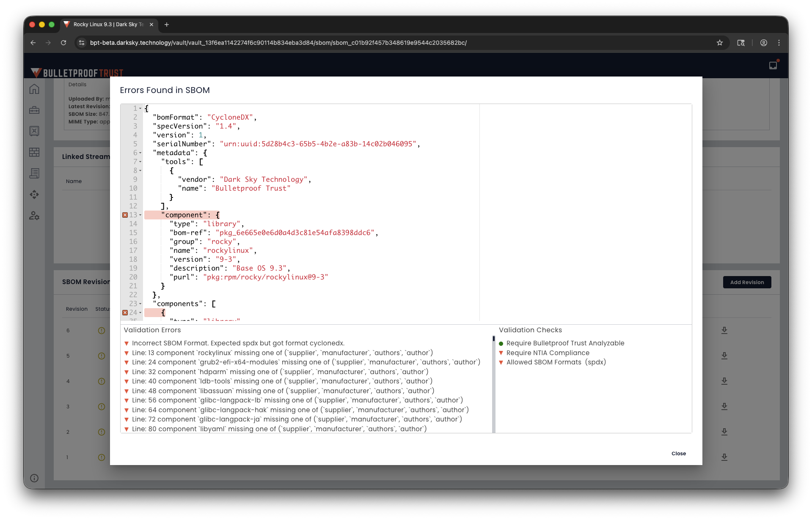Image resolution: width=812 pixels, height=520 pixels.
Task: Click the Bulletproof Trust logo
Action: pos(77,73)
